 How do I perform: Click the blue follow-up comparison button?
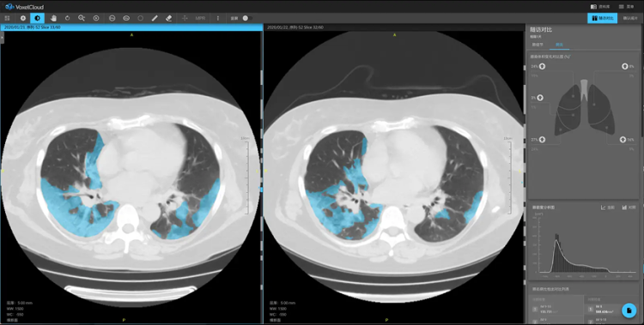click(602, 18)
